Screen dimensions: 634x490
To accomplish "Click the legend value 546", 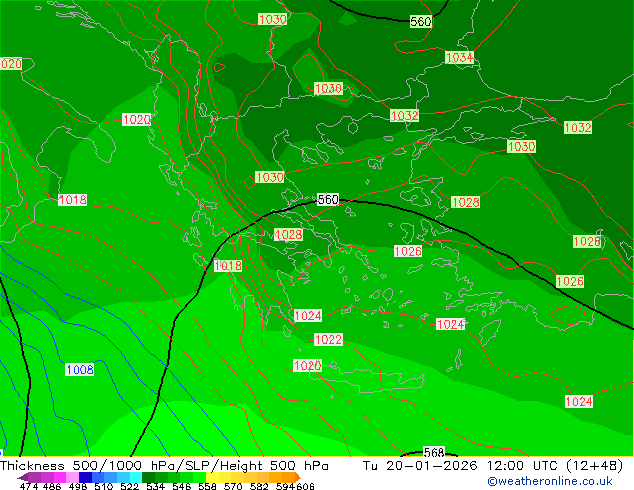I will point(182,486).
